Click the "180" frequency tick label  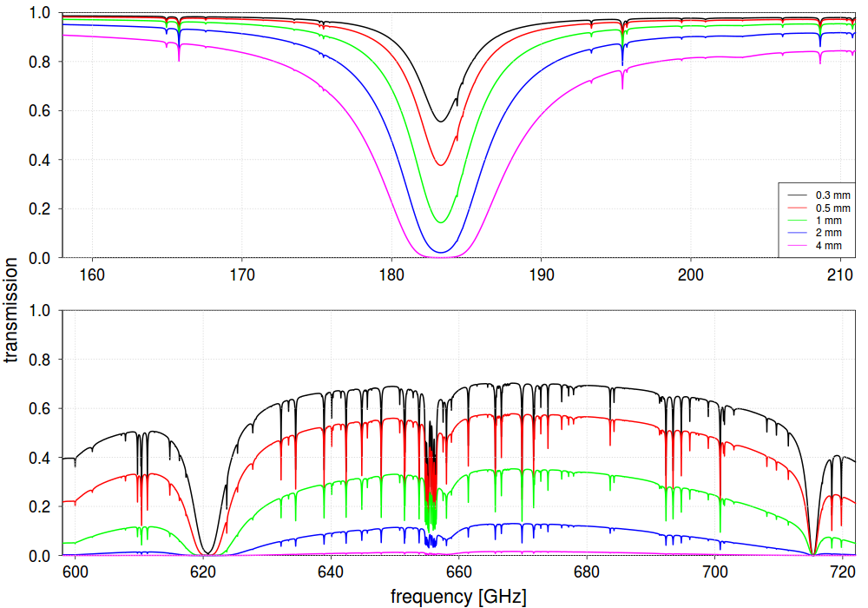pyautogui.click(x=391, y=274)
